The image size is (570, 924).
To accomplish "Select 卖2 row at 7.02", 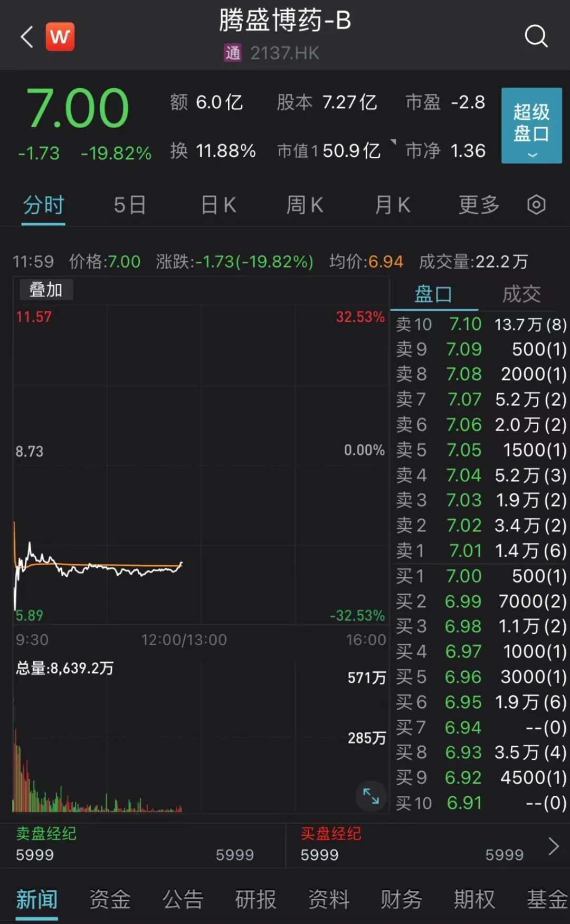I will [481, 525].
